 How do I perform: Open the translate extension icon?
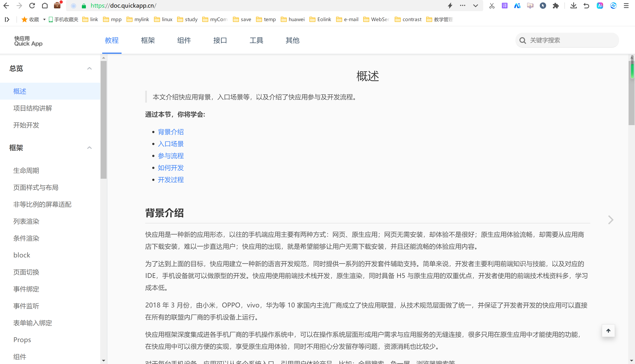(x=504, y=6)
